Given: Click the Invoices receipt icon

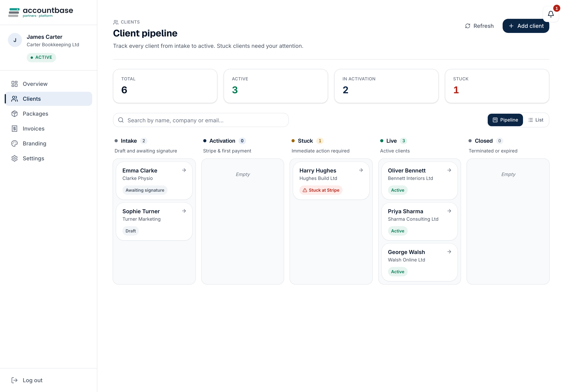Looking at the screenshot, I should click(x=15, y=129).
